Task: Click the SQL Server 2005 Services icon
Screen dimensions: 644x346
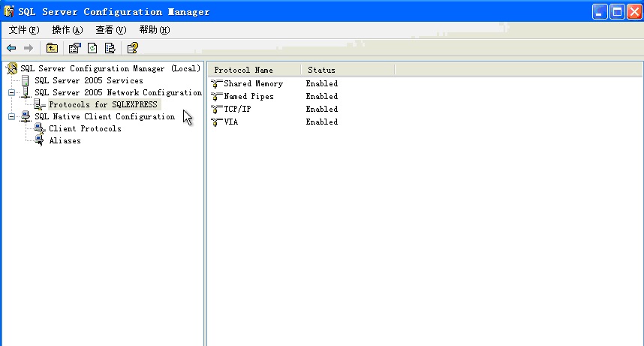Action: tap(26, 80)
